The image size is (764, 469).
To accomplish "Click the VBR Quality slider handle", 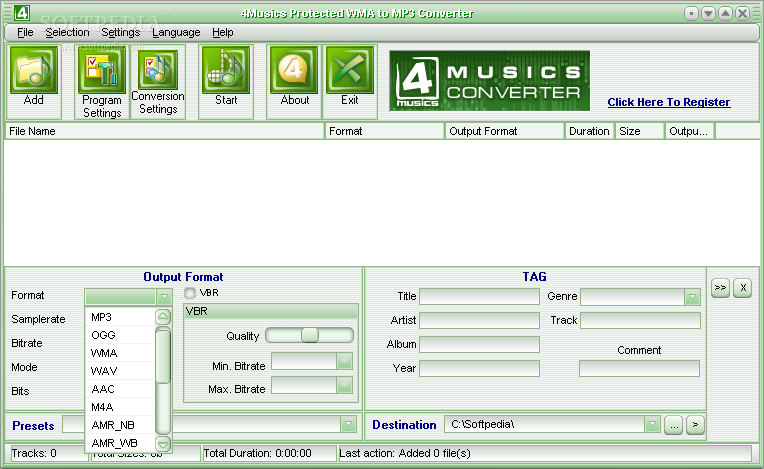I will coord(309,335).
